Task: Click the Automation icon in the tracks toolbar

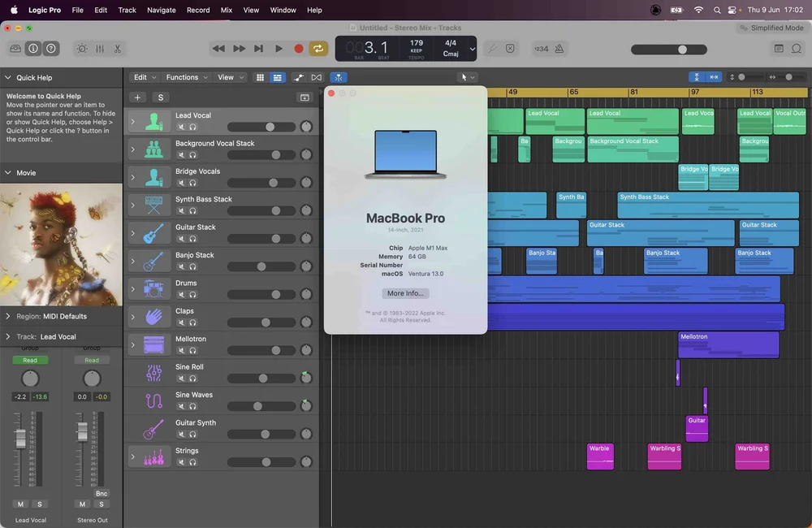Action: click(x=296, y=76)
